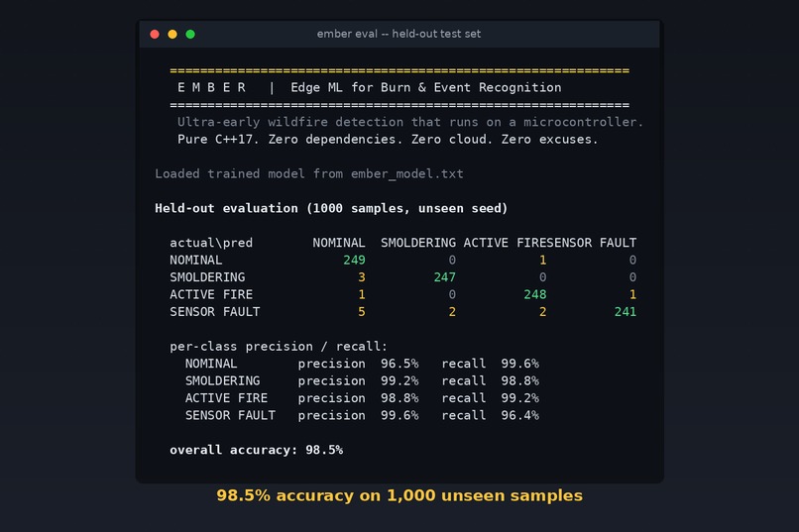The width and height of the screenshot is (799, 532).
Task: Click the ACTIVE FIRE row label in matrix
Action: coord(211,295)
